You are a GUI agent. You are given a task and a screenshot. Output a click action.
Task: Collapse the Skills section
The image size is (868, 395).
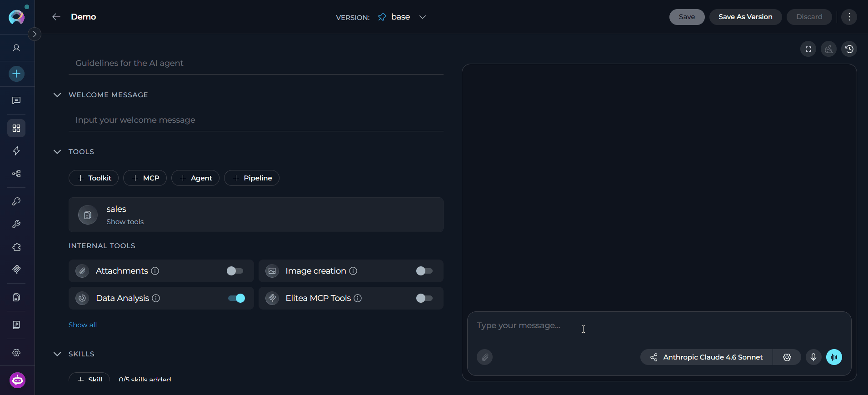coord(57,354)
